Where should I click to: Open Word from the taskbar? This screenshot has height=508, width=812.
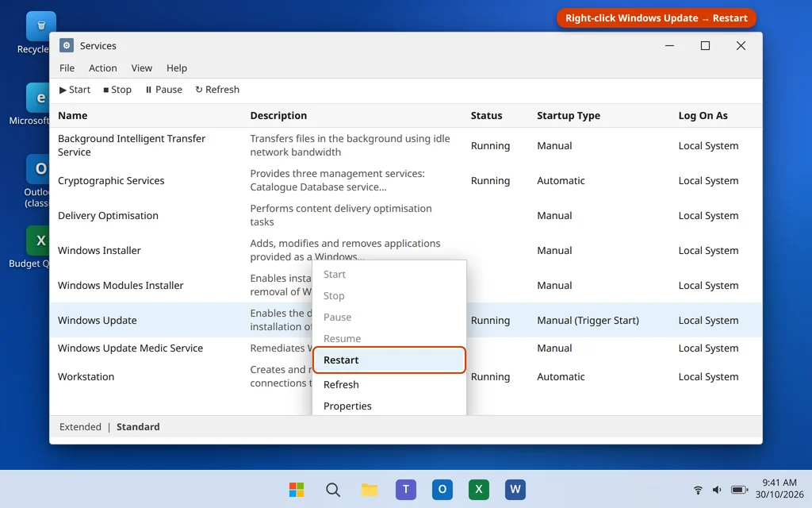(x=515, y=489)
